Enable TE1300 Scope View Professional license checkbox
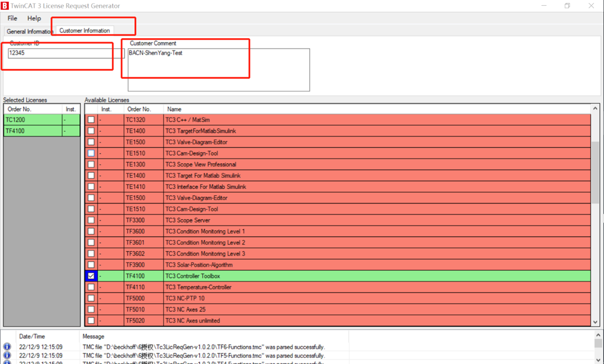 point(91,165)
